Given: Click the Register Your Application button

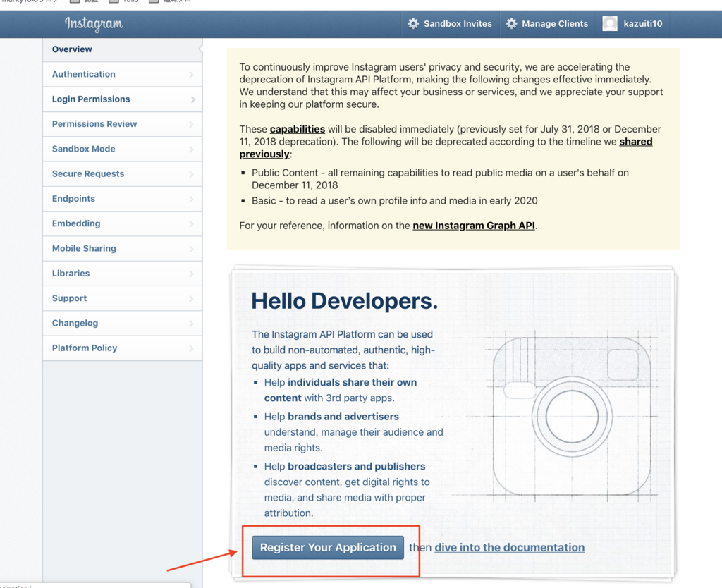Looking at the screenshot, I should point(328,548).
